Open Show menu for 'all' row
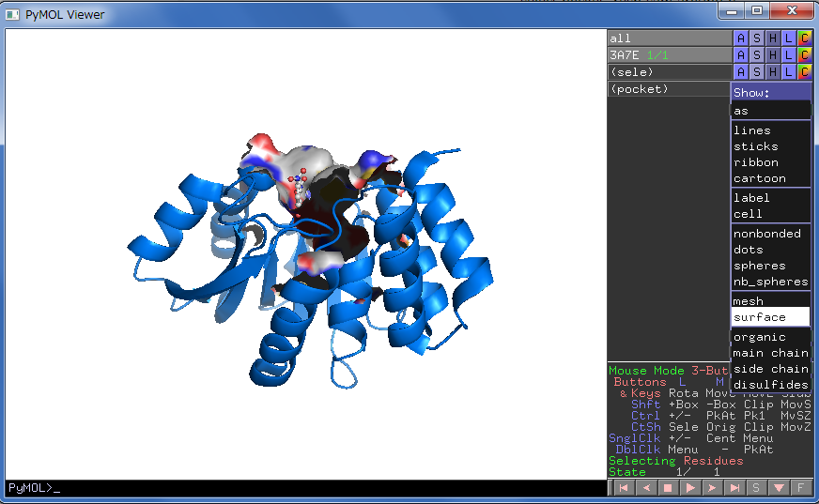 757,38
